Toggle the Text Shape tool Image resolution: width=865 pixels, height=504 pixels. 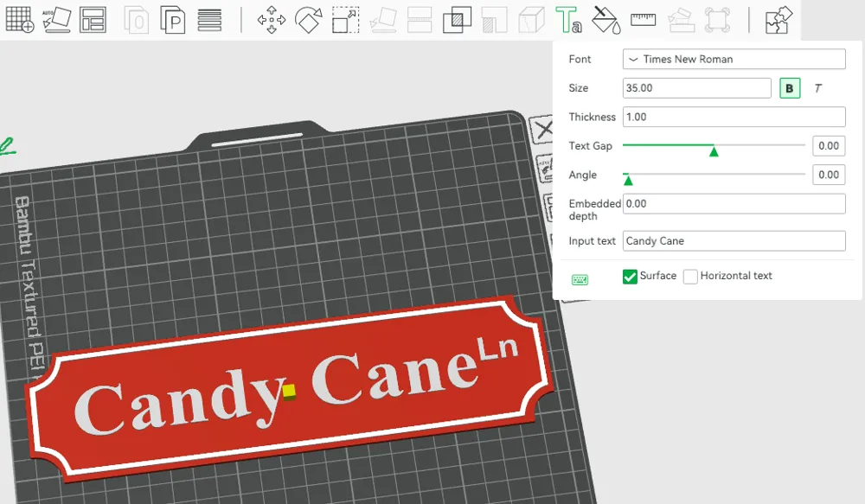point(568,20)
